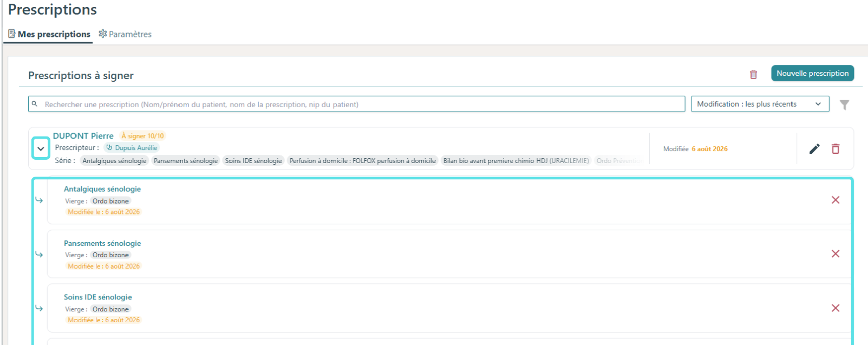
Task: Open the filter funnel icon
Action: (844, 105)
